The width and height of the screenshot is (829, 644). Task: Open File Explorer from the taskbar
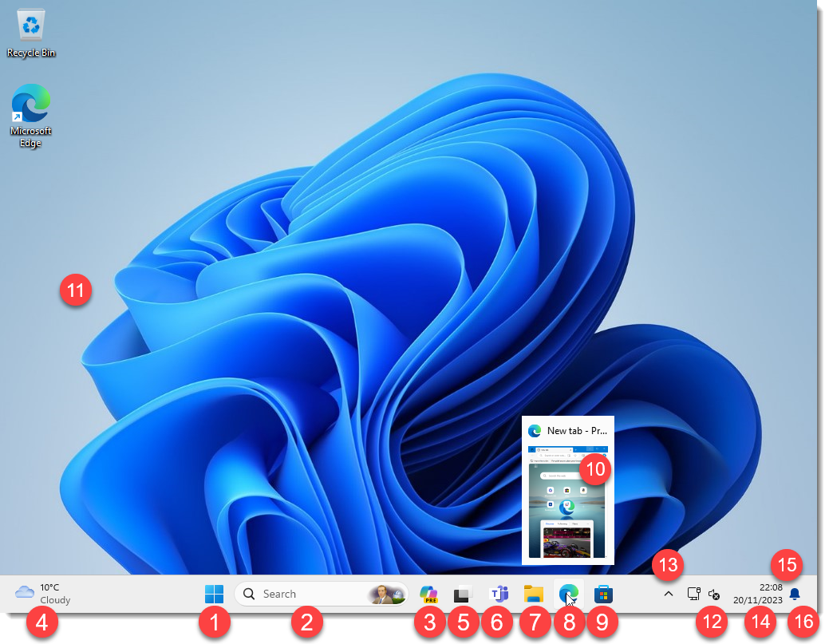(534, 594)
